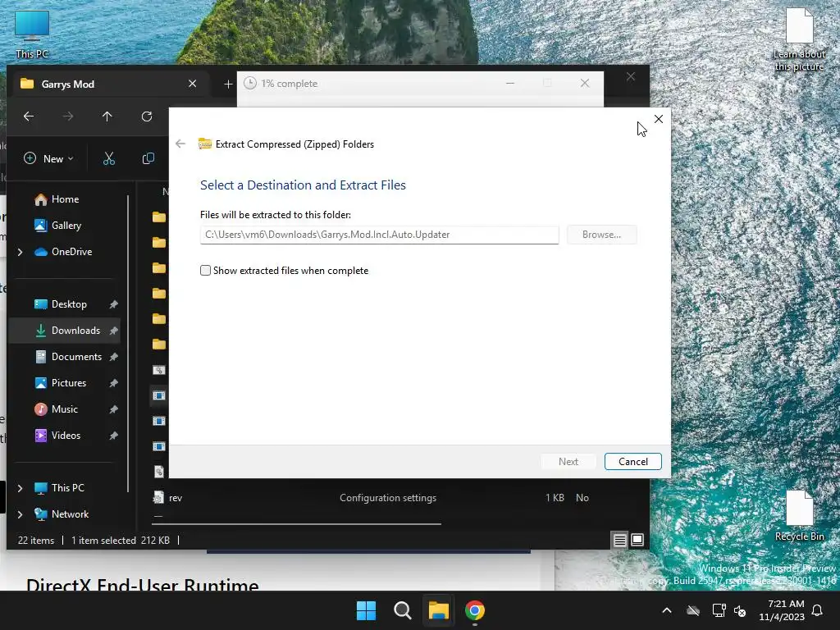Click the muted volume tray icon

point(741,610)
